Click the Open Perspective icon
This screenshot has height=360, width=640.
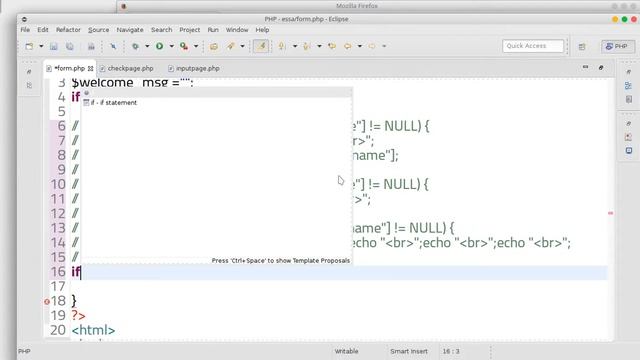coord(582,47)
